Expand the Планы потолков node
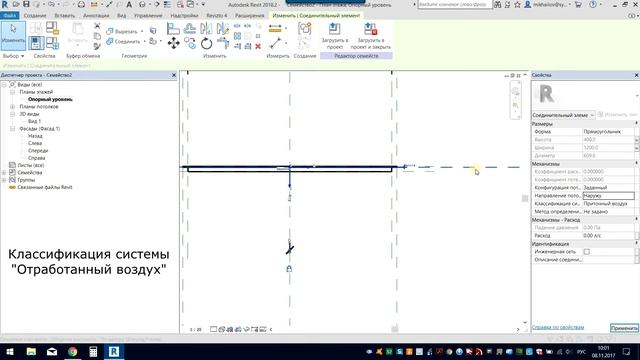Screen dimensions: 640x360 [x=12, y=107]
